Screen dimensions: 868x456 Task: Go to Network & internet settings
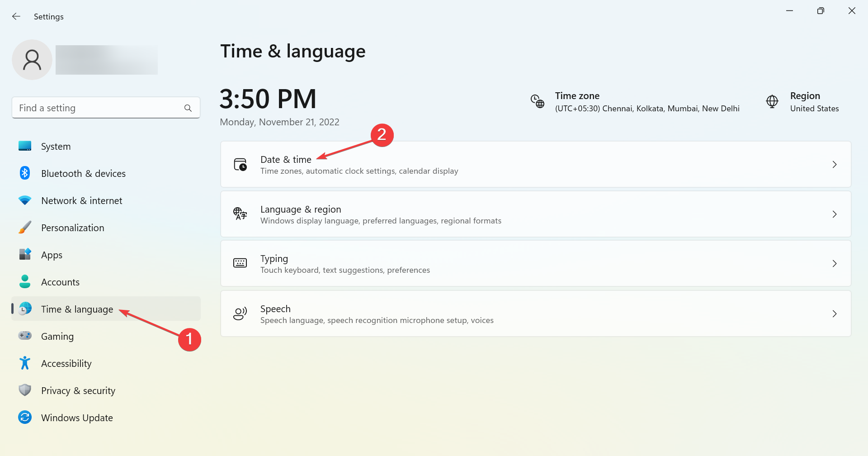point(81,201)
